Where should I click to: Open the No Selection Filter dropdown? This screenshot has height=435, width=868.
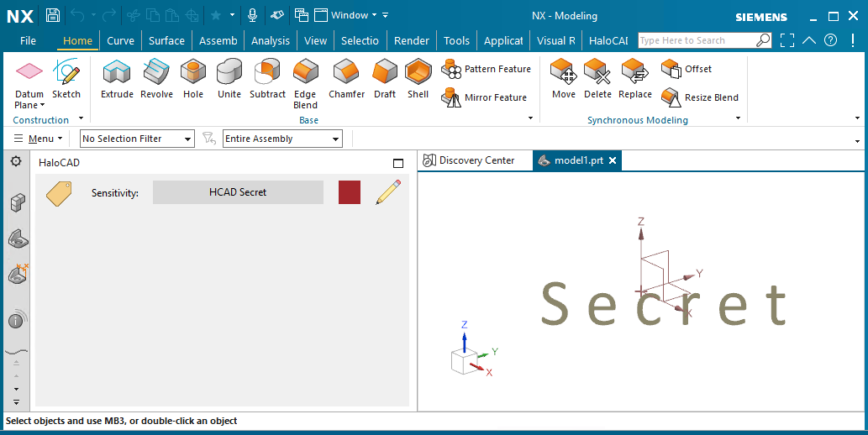137,139
